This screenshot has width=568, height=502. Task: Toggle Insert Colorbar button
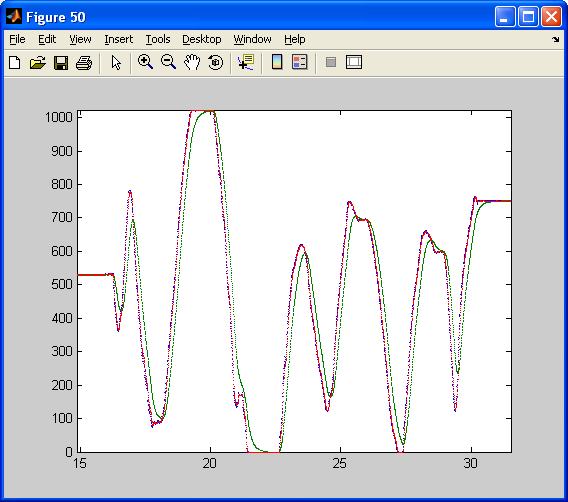(277, 62)
